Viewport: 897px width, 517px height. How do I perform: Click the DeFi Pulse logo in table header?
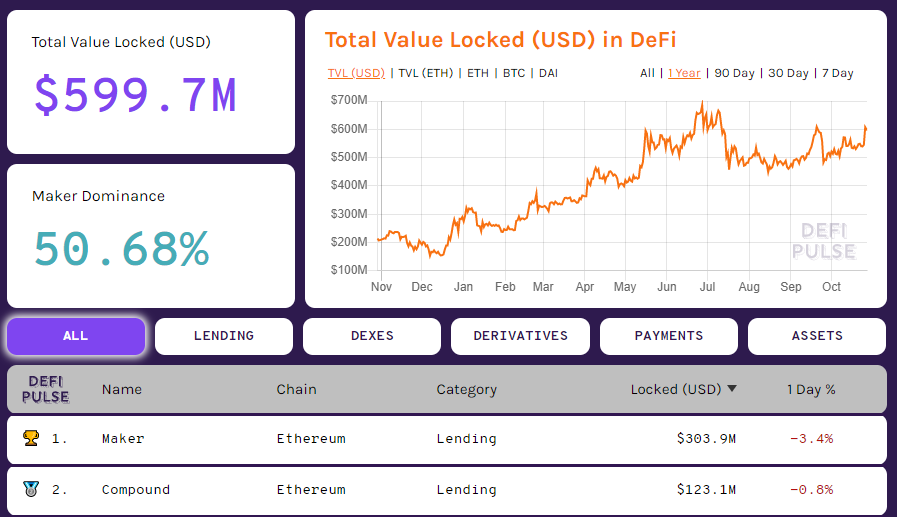click(x=48, y=389)
